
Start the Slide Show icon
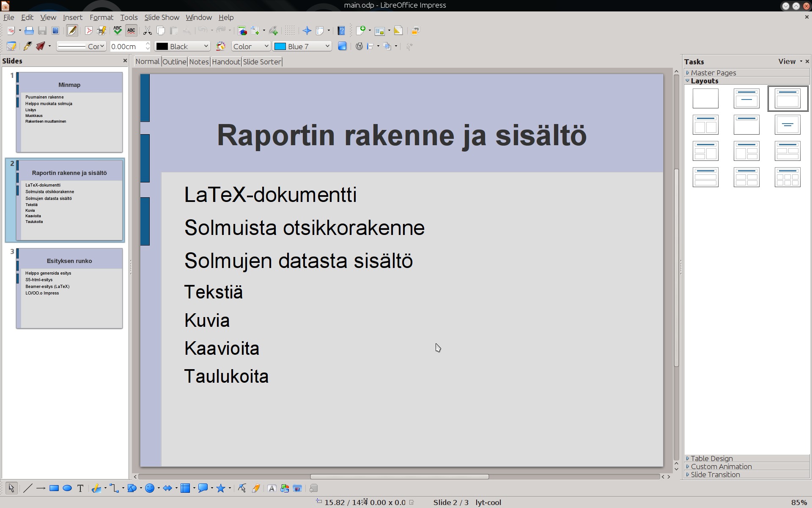415,30
